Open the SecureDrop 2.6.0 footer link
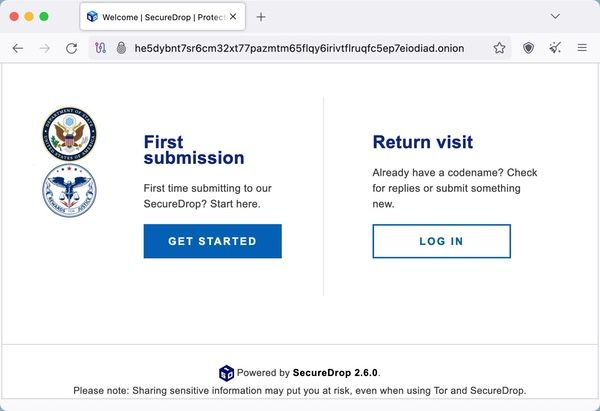 click(x=336, y=373)
